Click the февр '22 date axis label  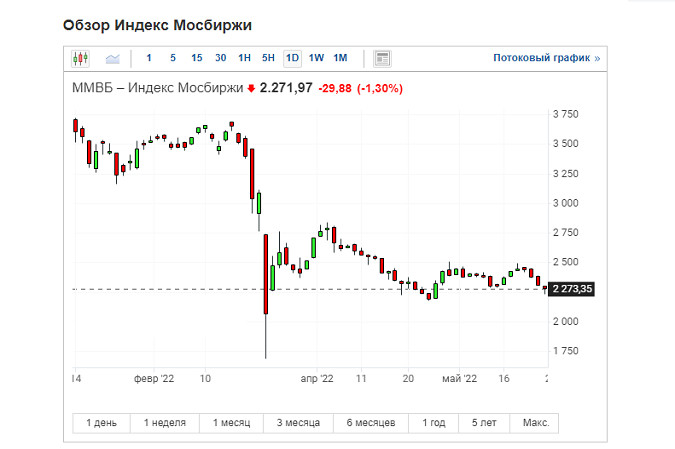coord(154,378)
